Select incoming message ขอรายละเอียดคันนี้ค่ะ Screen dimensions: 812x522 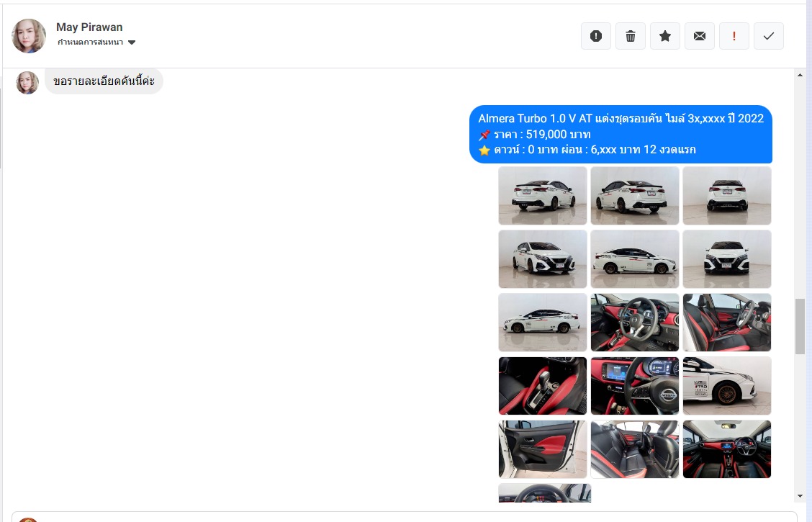[104, 81]
